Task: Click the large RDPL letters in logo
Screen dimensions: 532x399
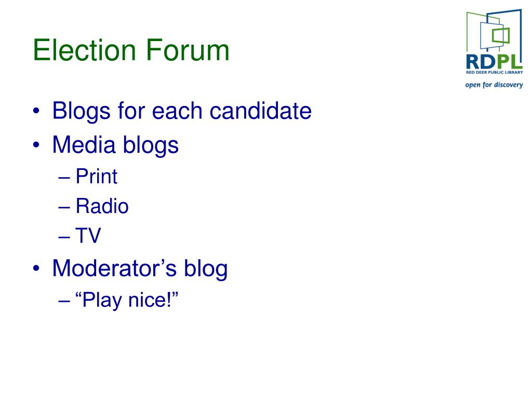Action: point(494,62)
